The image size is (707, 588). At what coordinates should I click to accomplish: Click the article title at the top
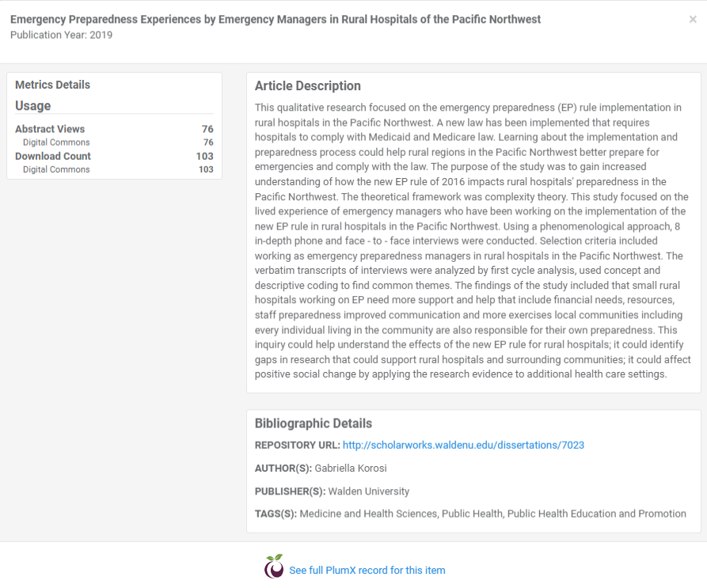[276, 19]
